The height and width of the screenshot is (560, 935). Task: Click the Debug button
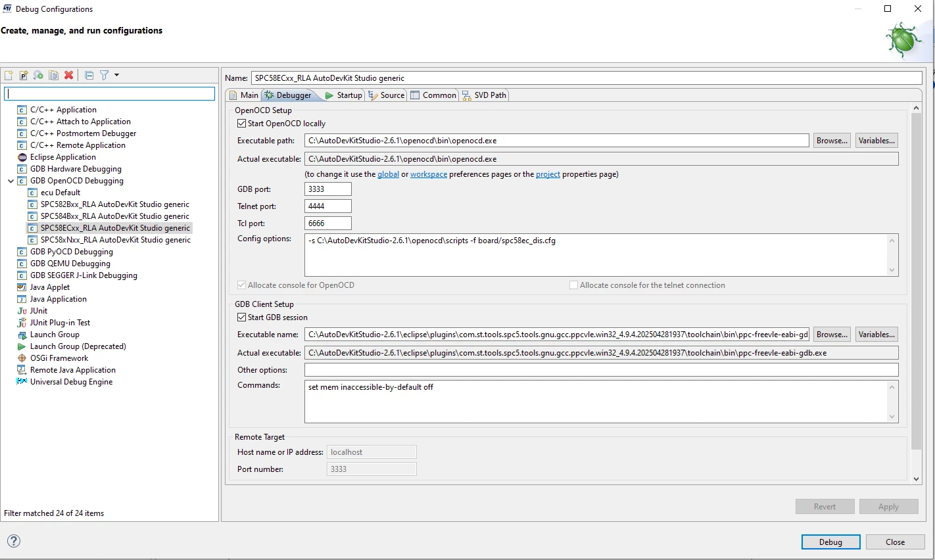(x=830, y=542)
